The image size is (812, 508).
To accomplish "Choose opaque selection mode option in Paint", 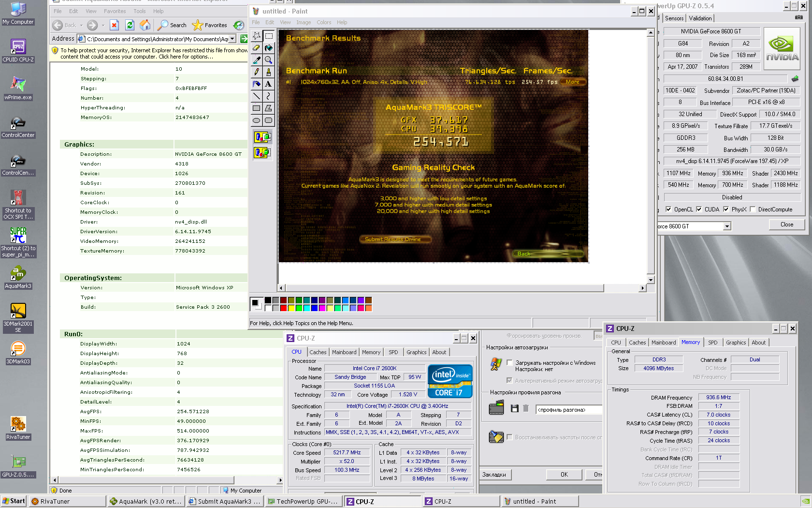I will 262,137.
